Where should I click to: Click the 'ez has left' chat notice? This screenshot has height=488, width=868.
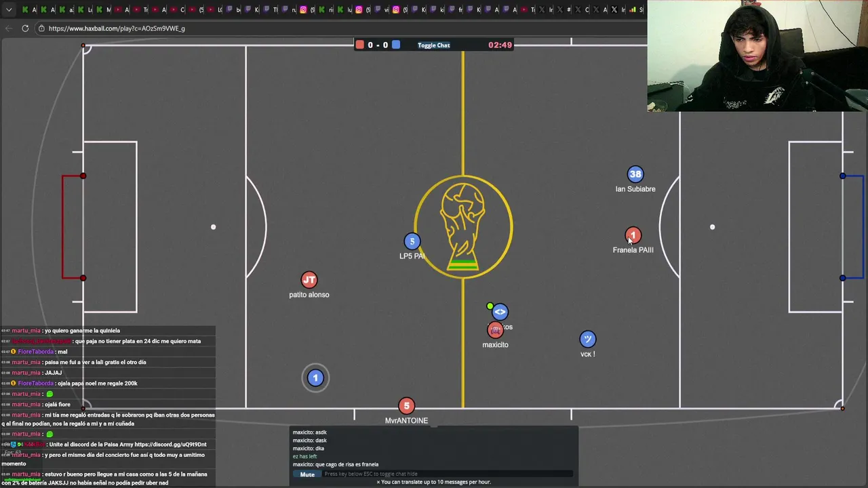pos(304,456)
